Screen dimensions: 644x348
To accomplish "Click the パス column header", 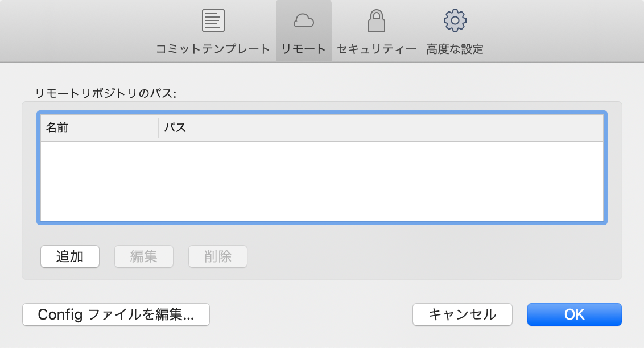I will 381,127.
